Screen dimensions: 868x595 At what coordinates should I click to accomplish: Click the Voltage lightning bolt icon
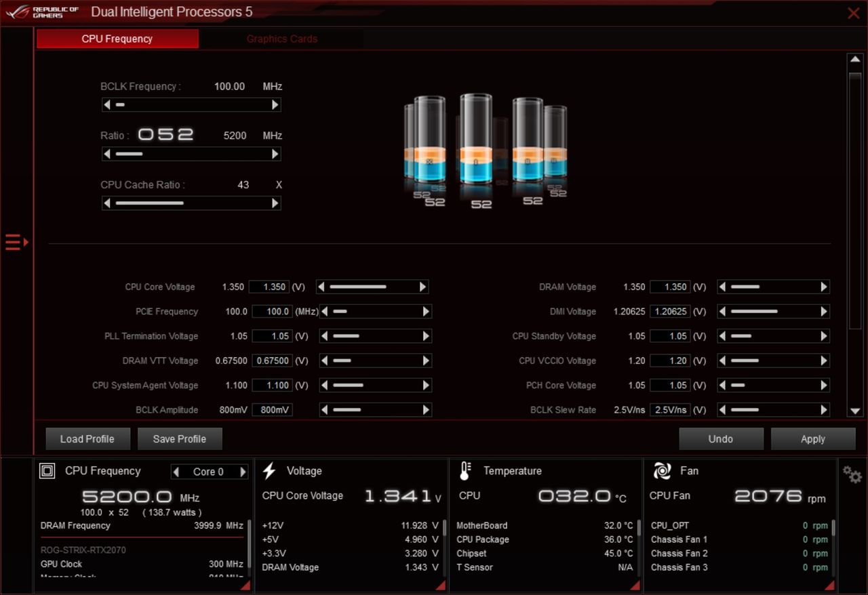[x=269, y=471]
